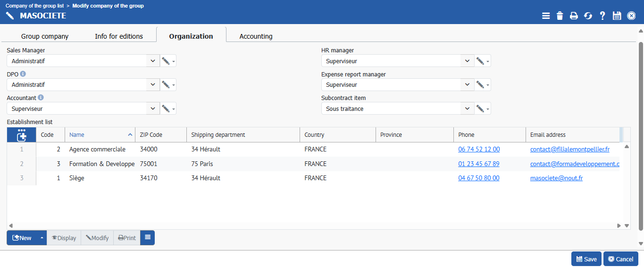Viewport: 644px width, 267px height.
Task: Click the DPO info icon
Action: [23, 74]
